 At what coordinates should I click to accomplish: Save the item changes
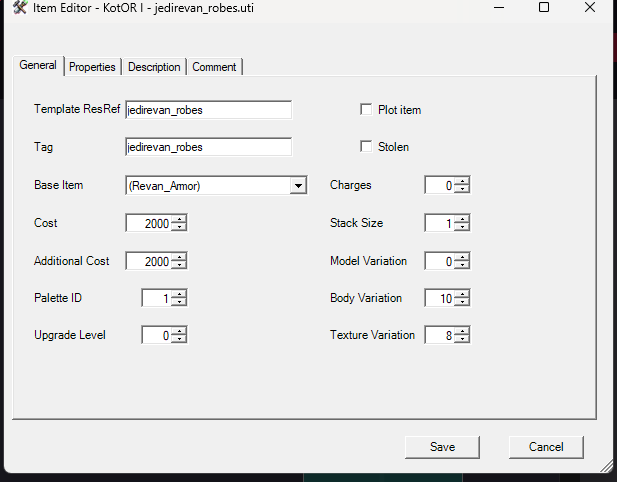click(442, 447)
